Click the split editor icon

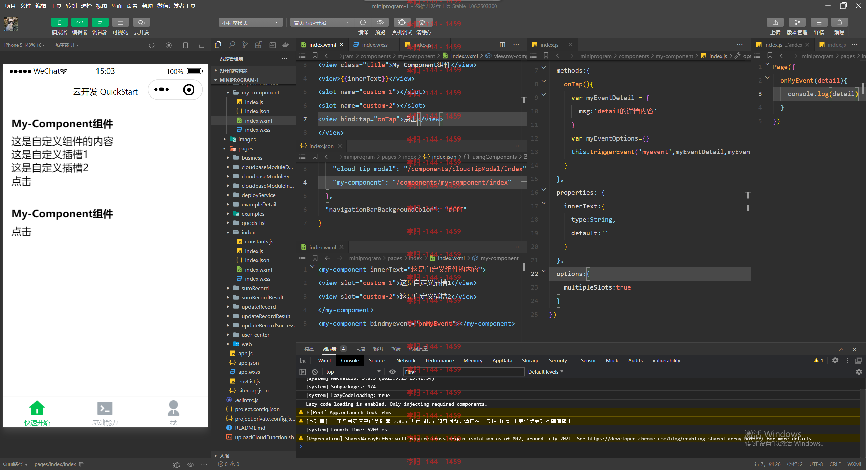502,45
